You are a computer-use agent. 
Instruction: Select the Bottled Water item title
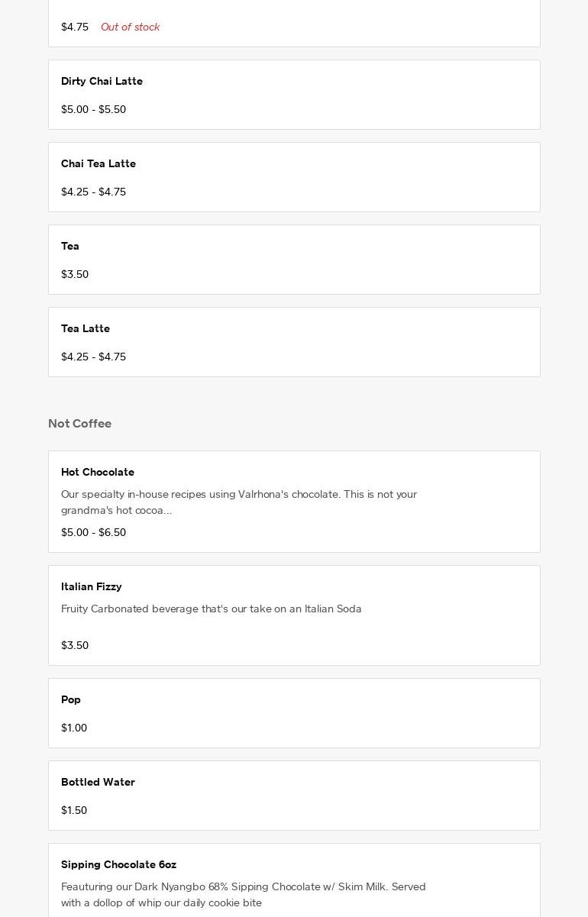coord(98,782)
